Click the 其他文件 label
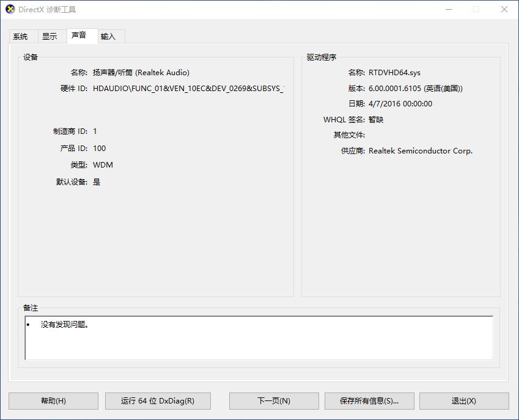The width and height of the screenshot is (519, 420). [349, 135]
